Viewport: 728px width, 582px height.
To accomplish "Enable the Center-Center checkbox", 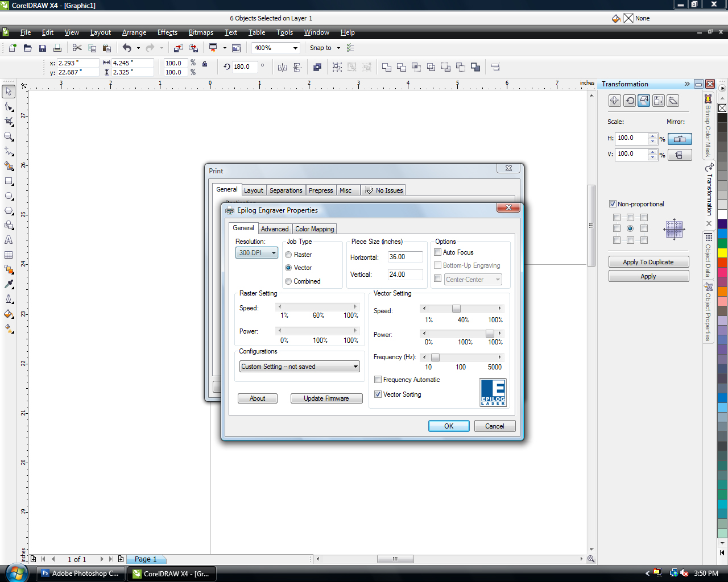I will coord(438,278).
